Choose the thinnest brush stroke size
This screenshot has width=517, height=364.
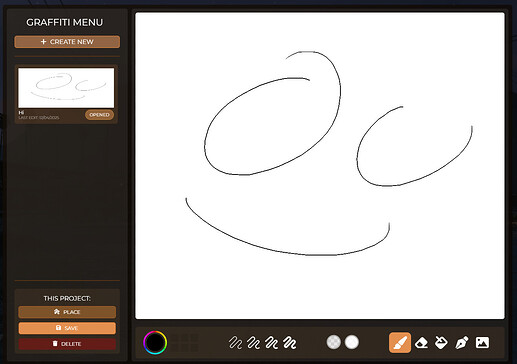pyautogui.click(x=235, y=343)
